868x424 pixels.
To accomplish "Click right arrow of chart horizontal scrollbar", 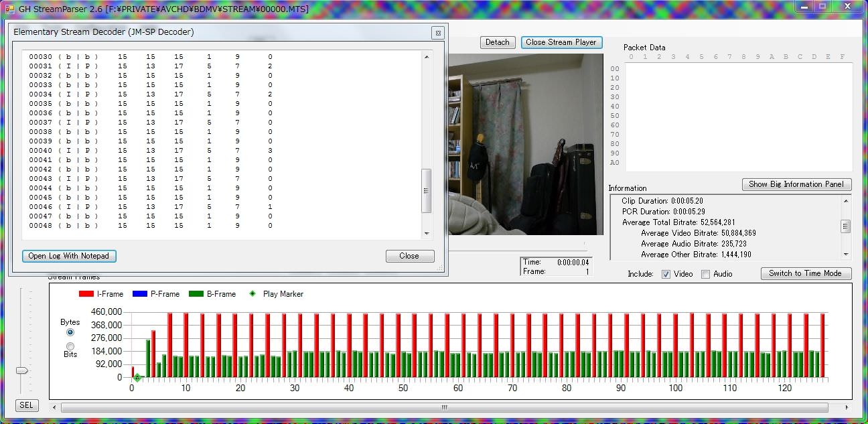I will click(x=847, y=407).
